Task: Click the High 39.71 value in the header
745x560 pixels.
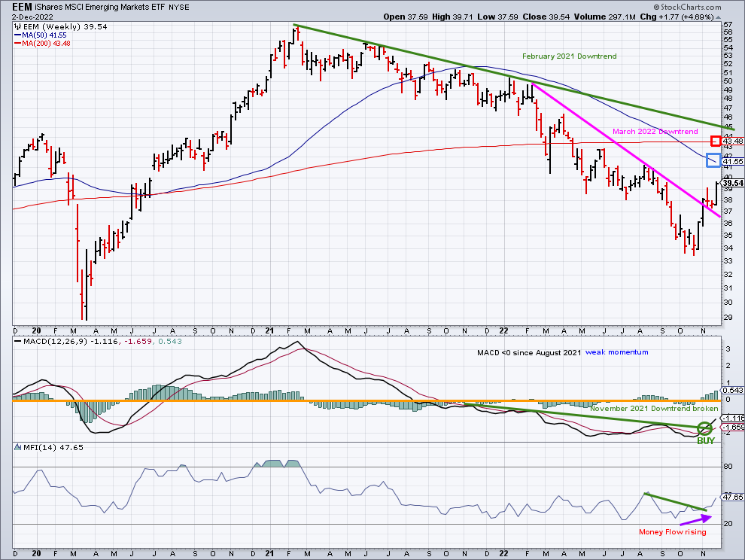Action: tap(452, 17)
